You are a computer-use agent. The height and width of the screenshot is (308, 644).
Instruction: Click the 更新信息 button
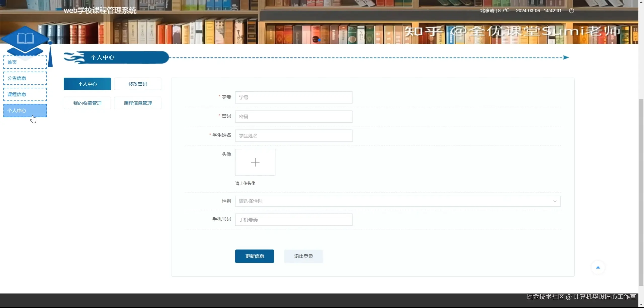pyautogui.click(x=254, y=256)
